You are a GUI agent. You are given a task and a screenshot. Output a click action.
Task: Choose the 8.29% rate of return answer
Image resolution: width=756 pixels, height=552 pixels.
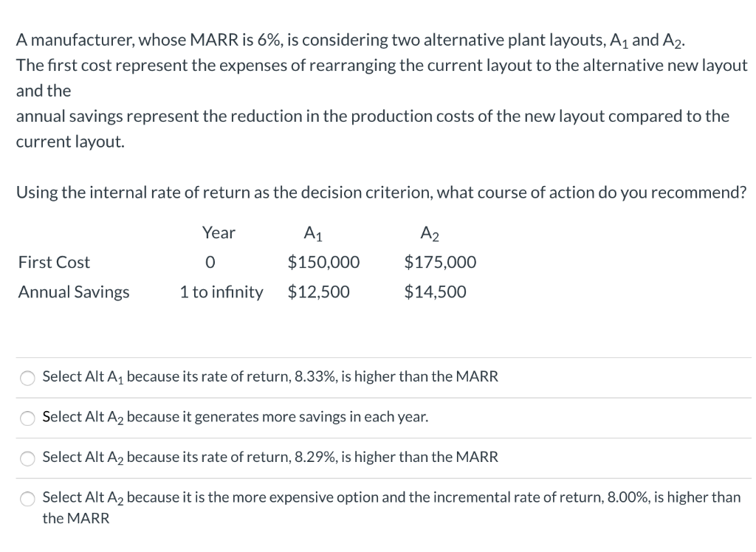(x=27, y=458)
